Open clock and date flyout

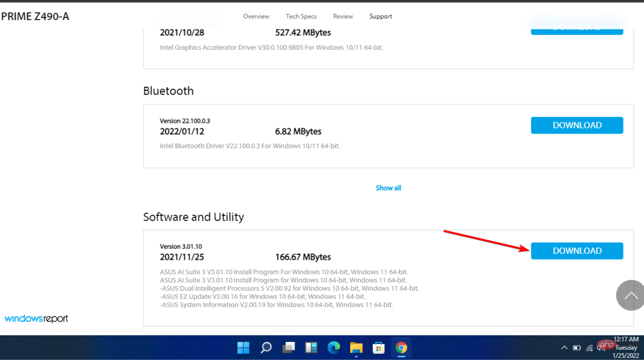click(x=626, y=347)
